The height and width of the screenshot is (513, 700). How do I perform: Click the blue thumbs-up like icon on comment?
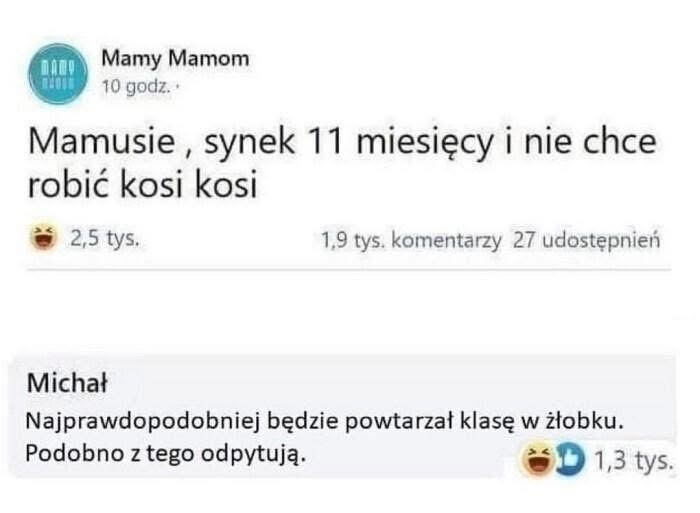coord(566,461)
